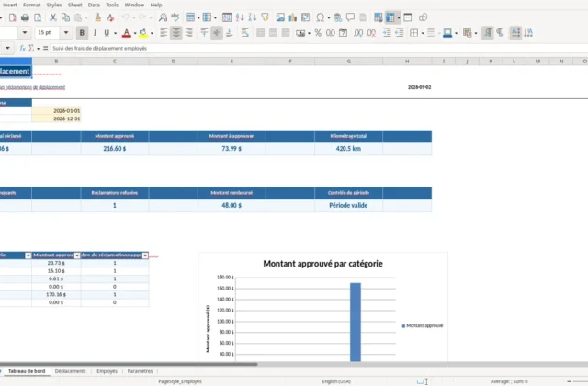
Task: Open the Format menu
Action: tap(32, 5)
